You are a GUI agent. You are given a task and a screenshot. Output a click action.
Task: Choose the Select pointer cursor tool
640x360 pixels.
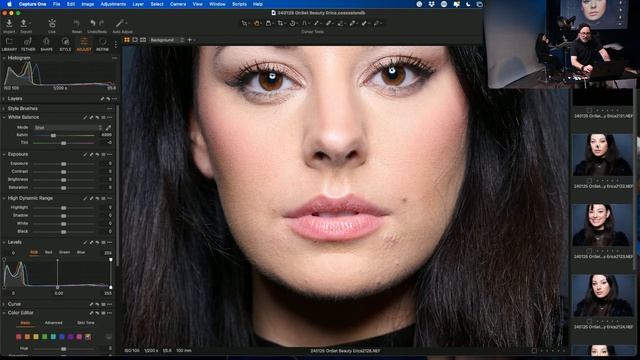point(244,24)
